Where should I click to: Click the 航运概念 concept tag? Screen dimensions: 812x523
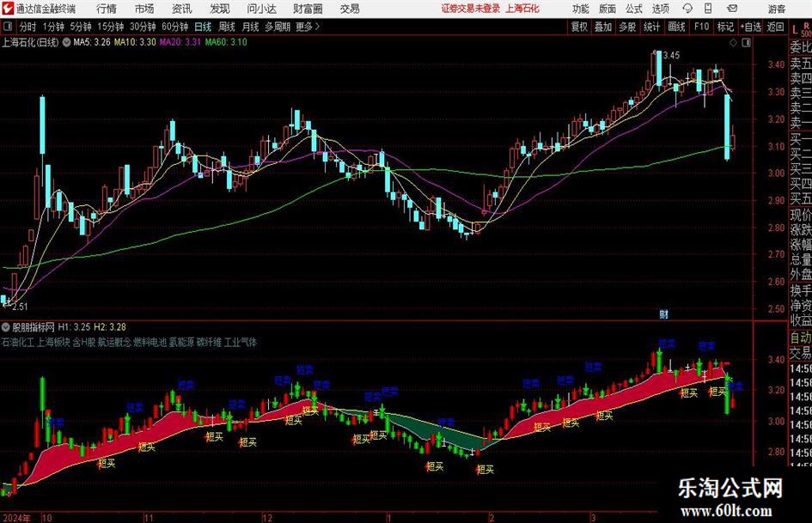114,343
